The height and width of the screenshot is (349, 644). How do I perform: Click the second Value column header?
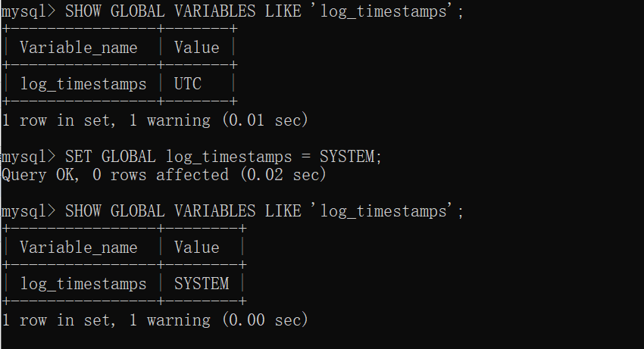(197, 248)
